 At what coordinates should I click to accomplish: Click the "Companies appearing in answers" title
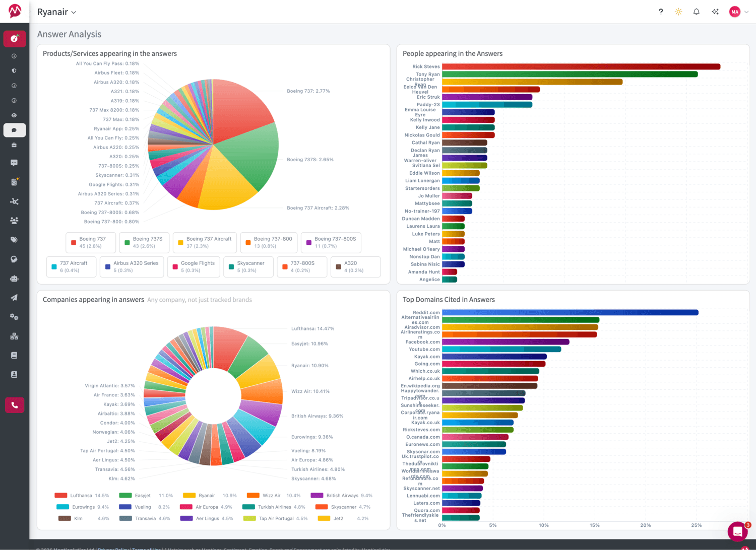point(93,300)
